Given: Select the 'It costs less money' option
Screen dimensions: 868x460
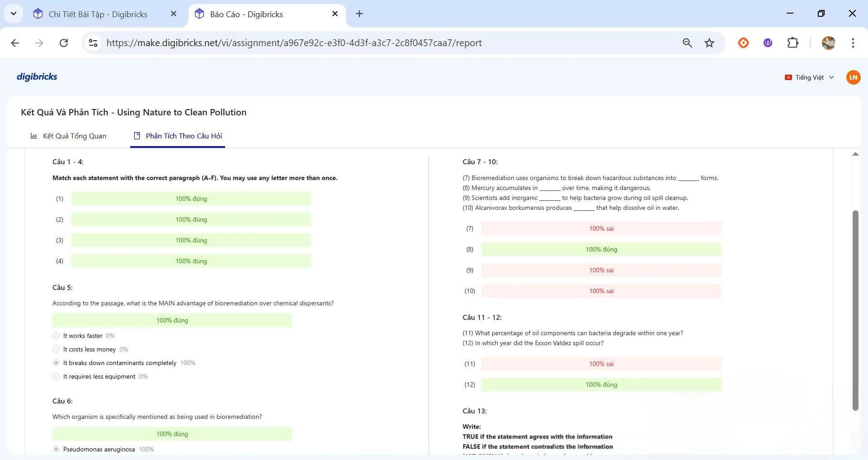Looking at the screenshot, I should 56,349.
